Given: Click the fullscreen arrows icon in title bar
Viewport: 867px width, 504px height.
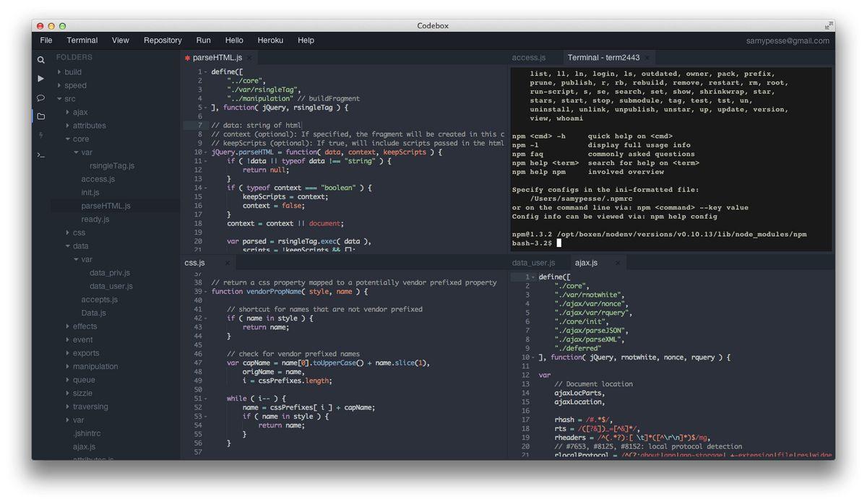Looking at the screenshot, I should tap(829, 25).
